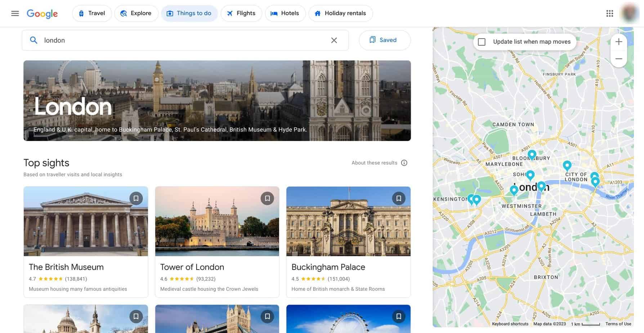Click the search magnifier icon

click(33, 40)
